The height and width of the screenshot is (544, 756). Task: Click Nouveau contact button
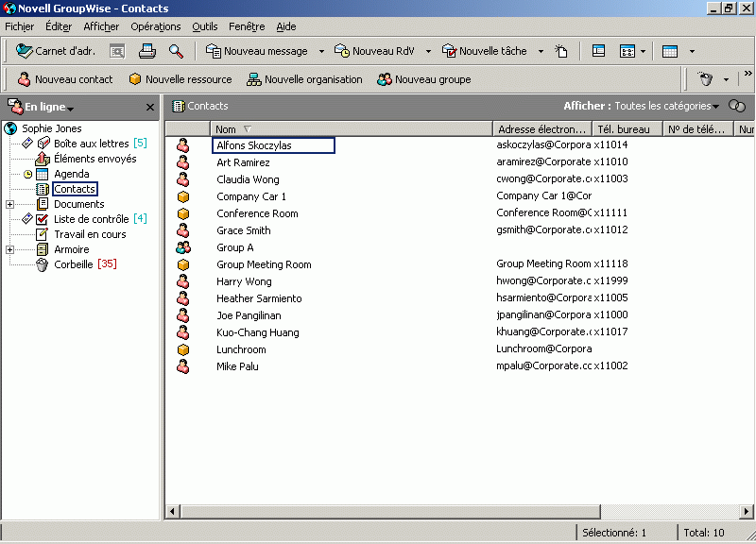click(65, 79)
